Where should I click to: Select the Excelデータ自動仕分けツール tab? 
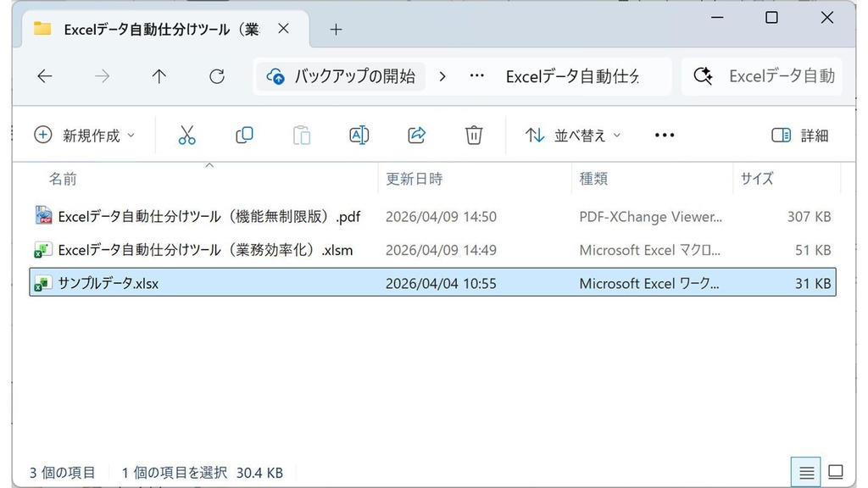tap(161, 28)
